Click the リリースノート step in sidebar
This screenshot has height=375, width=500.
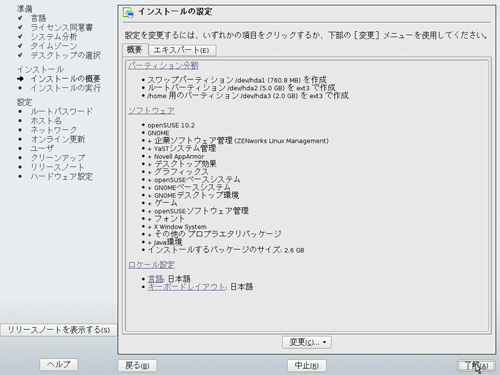tap(58, 167)
